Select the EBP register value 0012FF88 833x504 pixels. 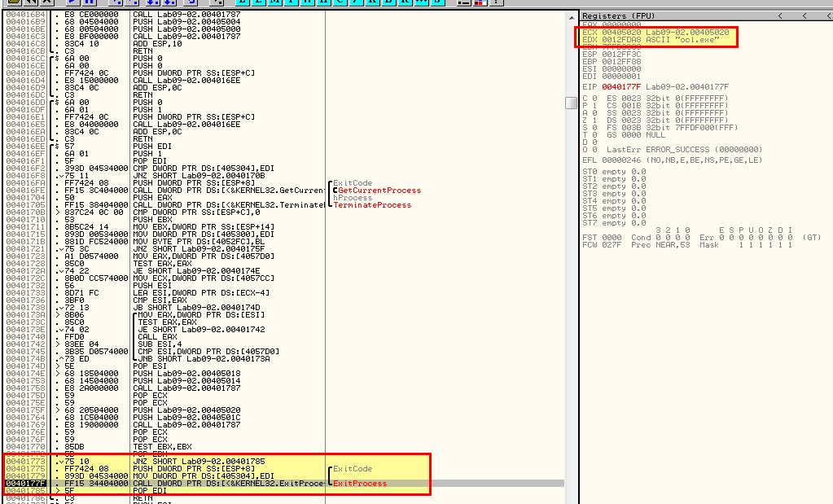(x=621, y=62)
